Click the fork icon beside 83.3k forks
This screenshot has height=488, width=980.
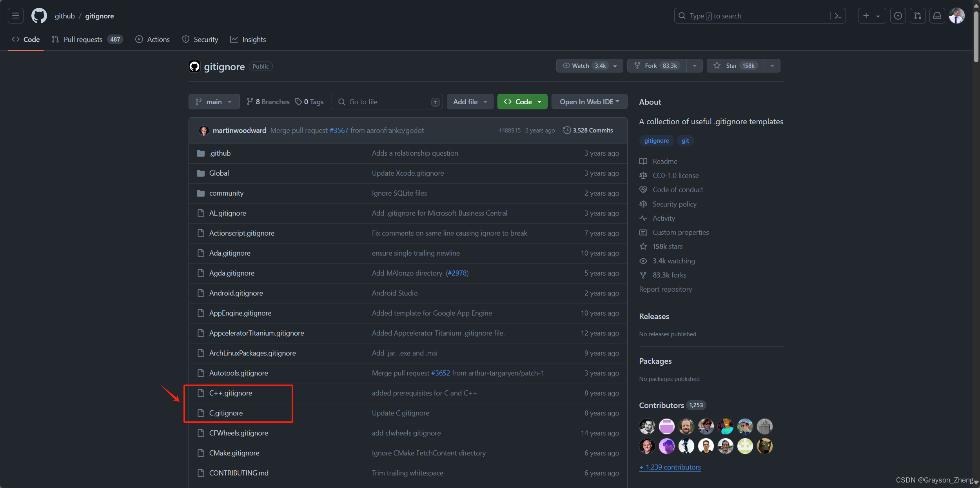[x=643, y=275]
